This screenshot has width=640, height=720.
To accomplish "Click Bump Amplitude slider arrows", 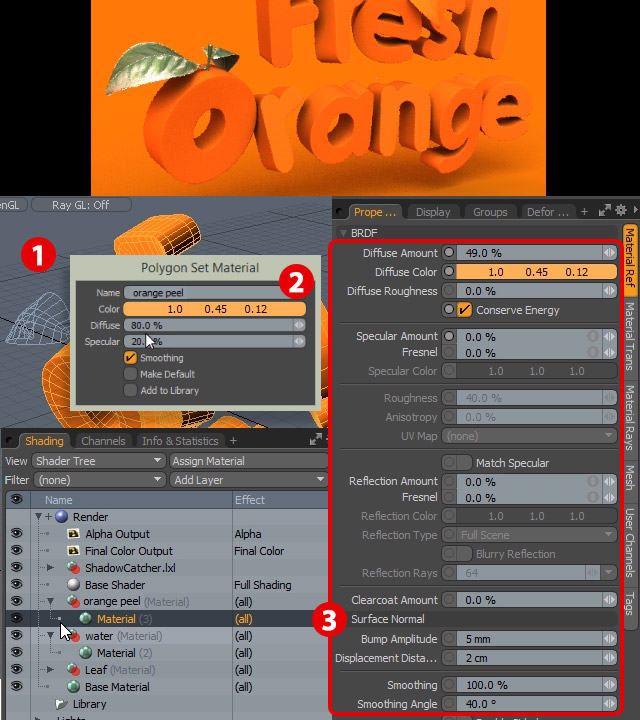I will [x=610, y=639].
